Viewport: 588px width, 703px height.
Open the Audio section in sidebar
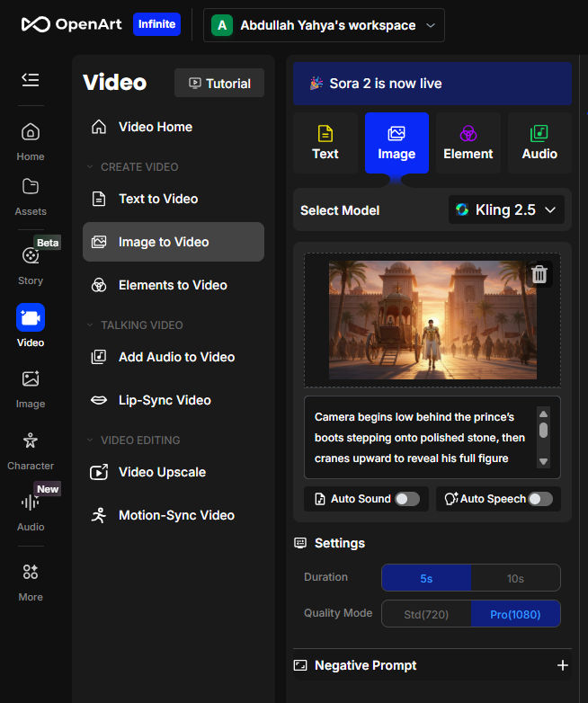click(x=31, y=510)
